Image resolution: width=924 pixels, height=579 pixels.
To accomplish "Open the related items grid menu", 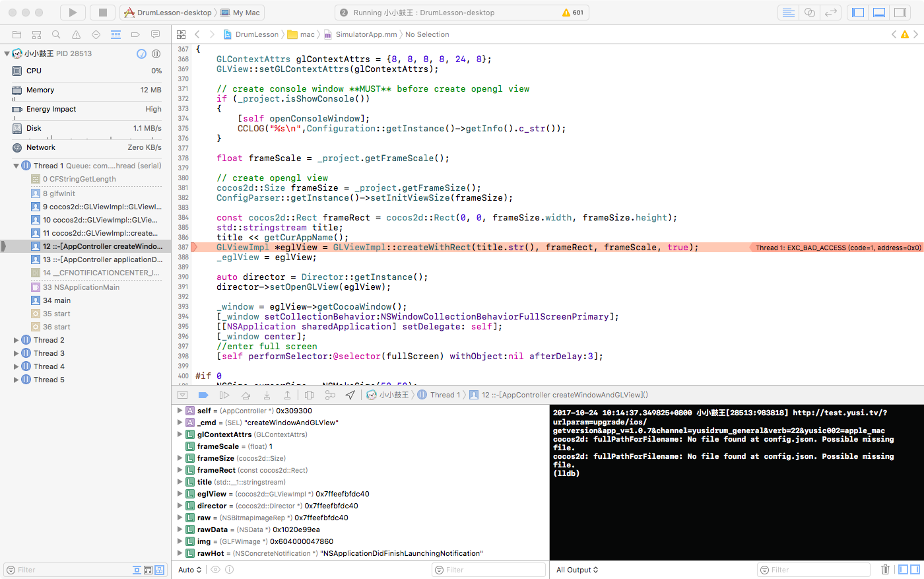I will tap(181, 34).
